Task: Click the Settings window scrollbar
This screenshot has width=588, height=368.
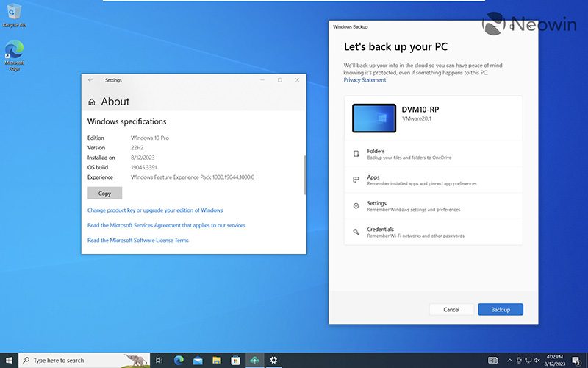Action: point(305,174)
